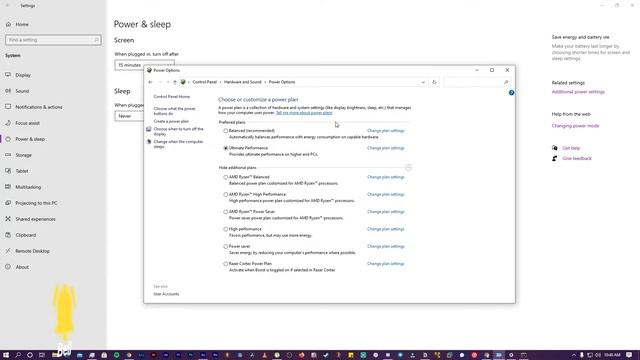Open Change when the computer sleeps

(178, 144)
